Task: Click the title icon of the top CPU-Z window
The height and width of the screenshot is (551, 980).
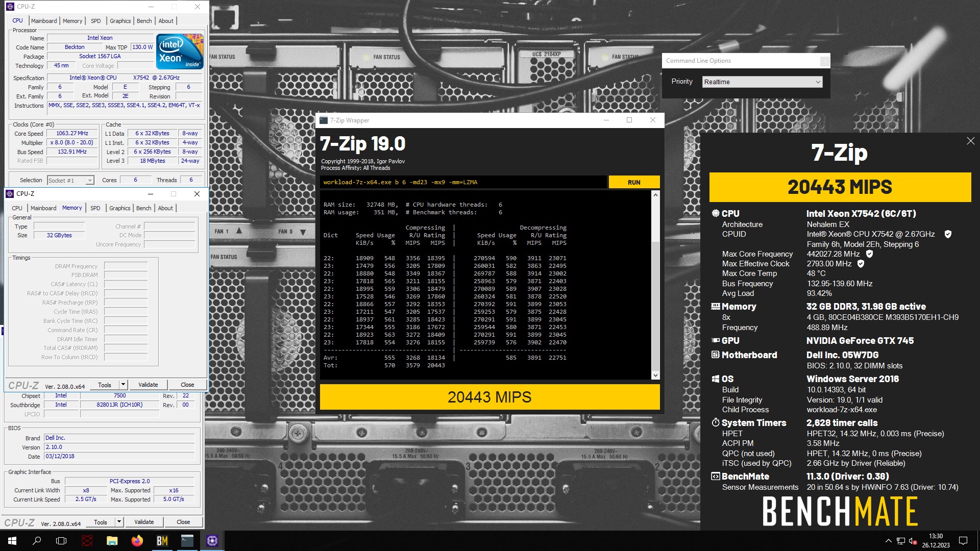Action: (x=10, y=7)
